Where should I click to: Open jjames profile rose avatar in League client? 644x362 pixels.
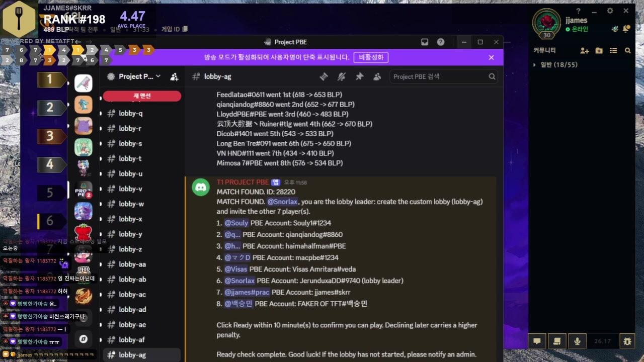(546, 23)
